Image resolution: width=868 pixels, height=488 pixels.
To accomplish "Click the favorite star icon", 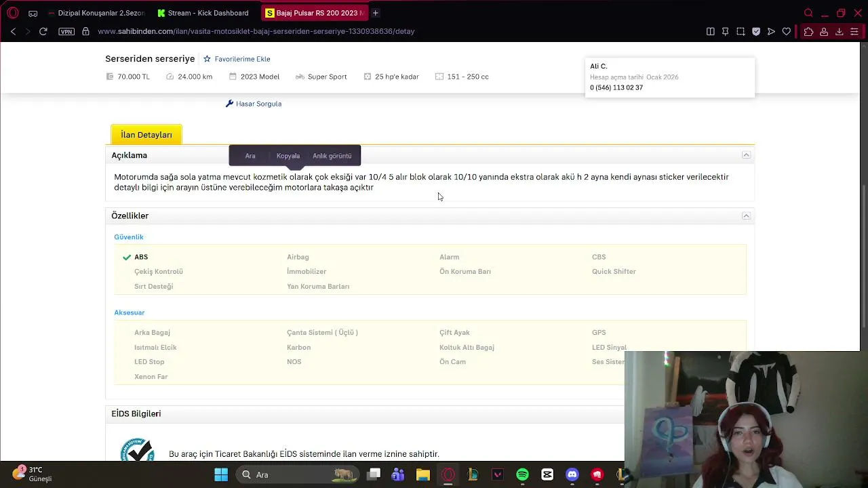I will (208, 59).
